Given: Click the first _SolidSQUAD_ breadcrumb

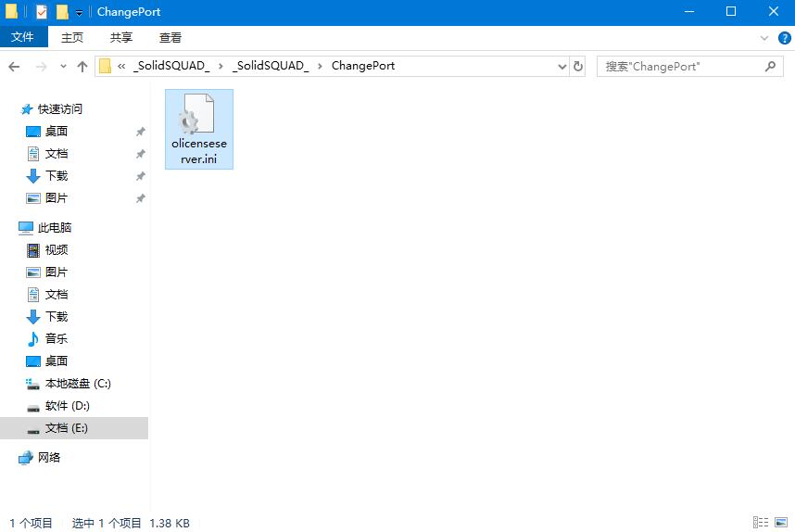Looking at the screenshot, I should [x=171, y=66].
